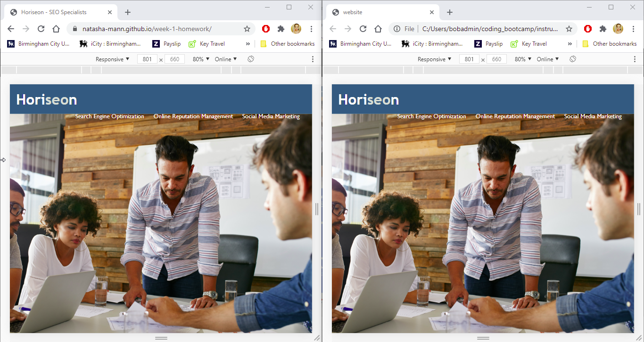The width and height of the screenshot is (644, 342).
Task: Open the profile avatar in the Horiseon window
Action: [x=296, y=29]
